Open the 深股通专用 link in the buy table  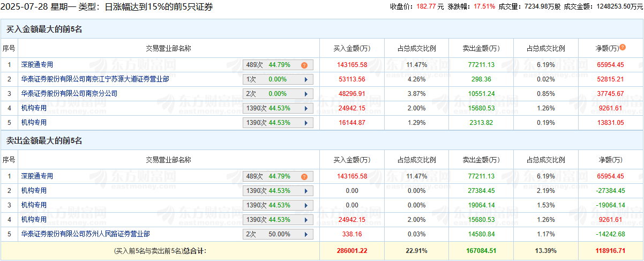[x=37, y=64]
